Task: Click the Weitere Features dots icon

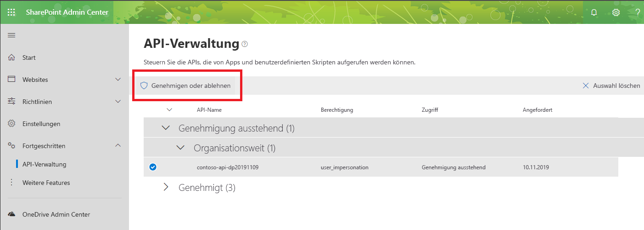Action: 12,183
